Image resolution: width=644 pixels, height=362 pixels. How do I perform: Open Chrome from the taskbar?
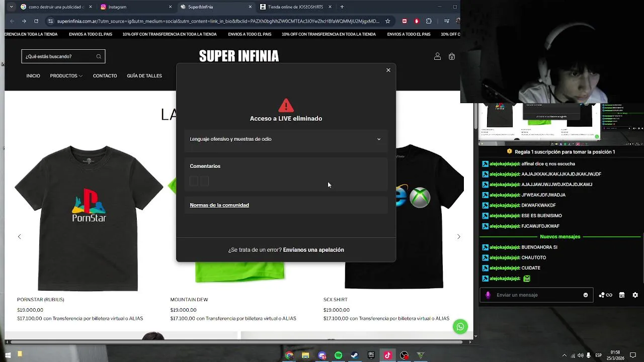(x=289, y=355)
